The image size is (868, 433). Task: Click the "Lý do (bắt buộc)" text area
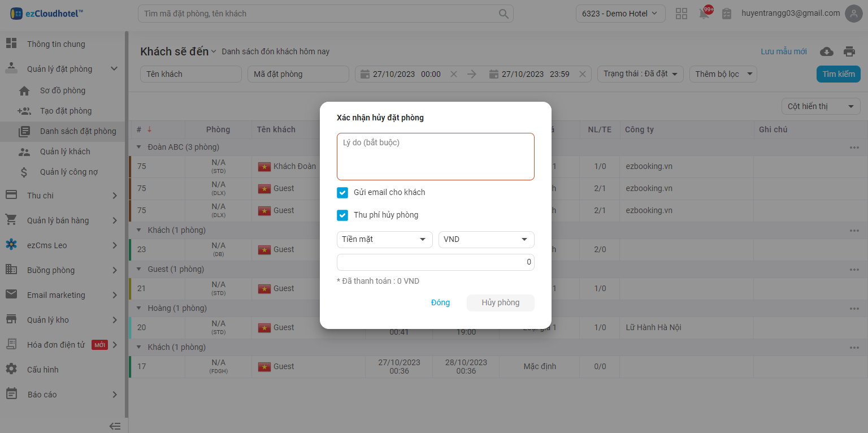435,157
